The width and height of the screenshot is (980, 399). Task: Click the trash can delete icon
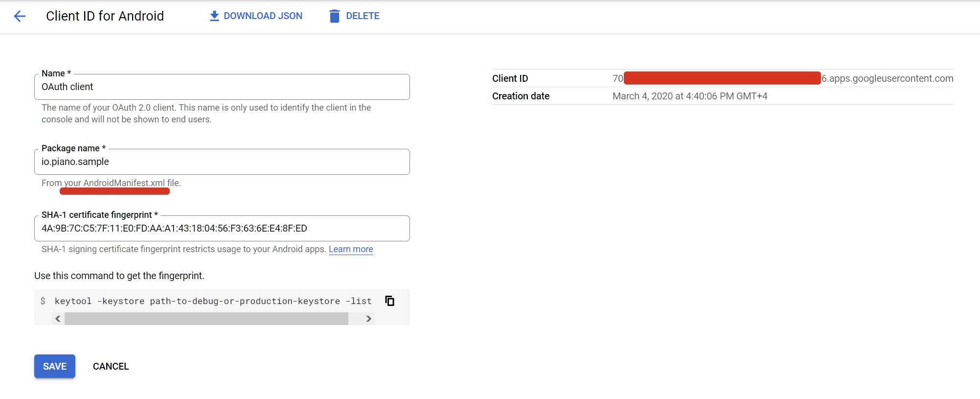335,16
